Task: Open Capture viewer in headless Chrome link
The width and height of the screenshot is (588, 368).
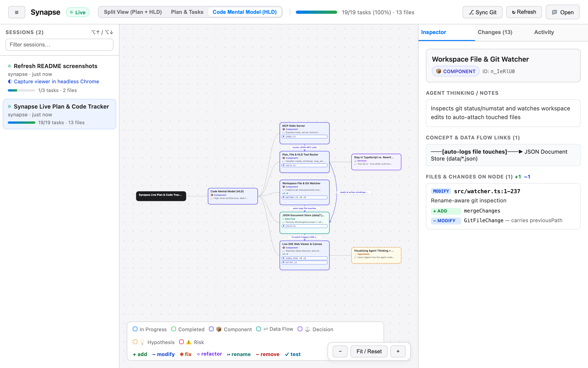Action: coord(56,81)
